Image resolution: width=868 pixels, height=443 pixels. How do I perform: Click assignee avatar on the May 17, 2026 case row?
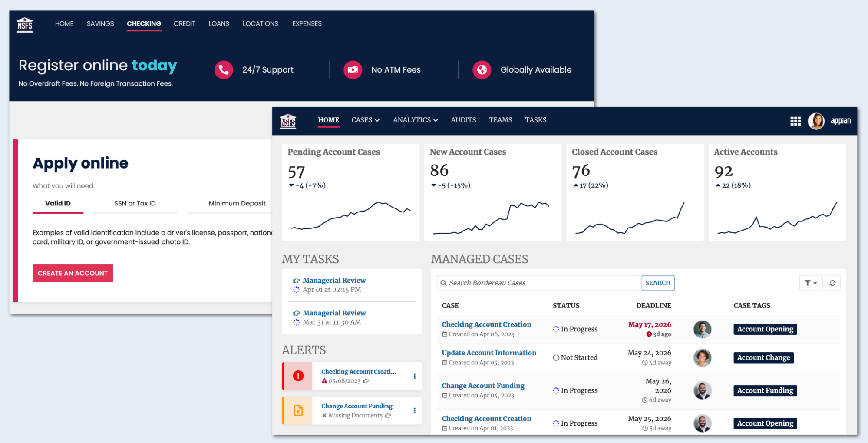[702, 329]
